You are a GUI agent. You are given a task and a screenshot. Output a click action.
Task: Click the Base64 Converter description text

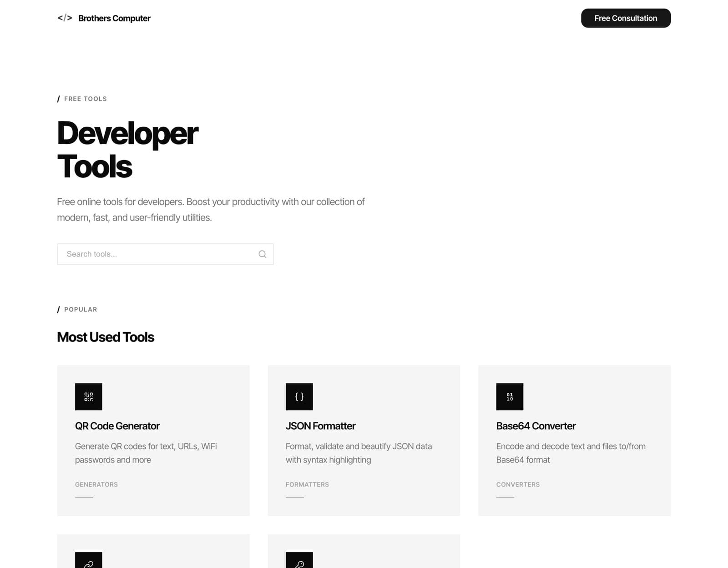tap(571, 453)
